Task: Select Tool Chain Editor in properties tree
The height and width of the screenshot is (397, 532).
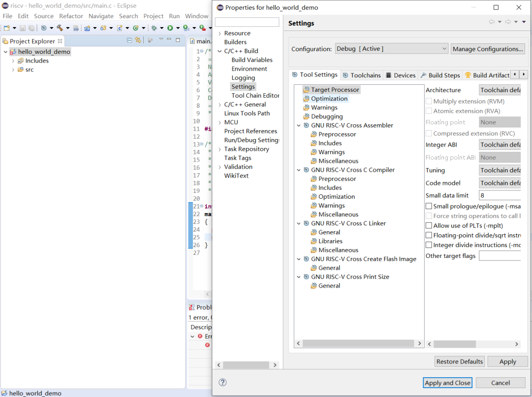Action: (255, 96)
